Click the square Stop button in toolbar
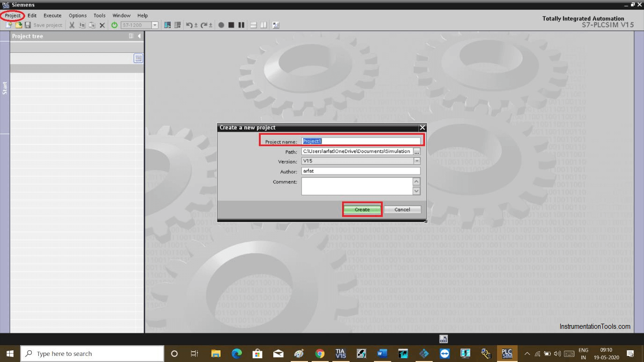Image resolution: width=644 pixels, height=362 pixels. [x=231, y=25]
